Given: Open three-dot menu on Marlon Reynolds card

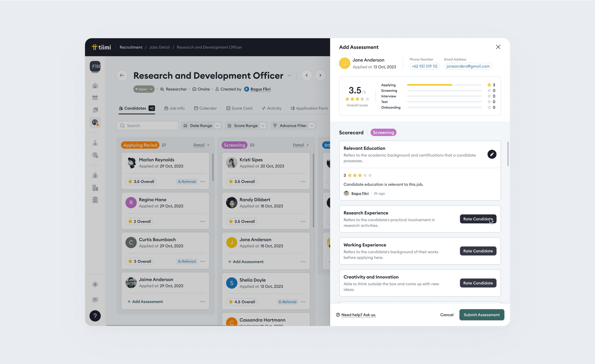Looking at the screenshot, I should [202, 182].
